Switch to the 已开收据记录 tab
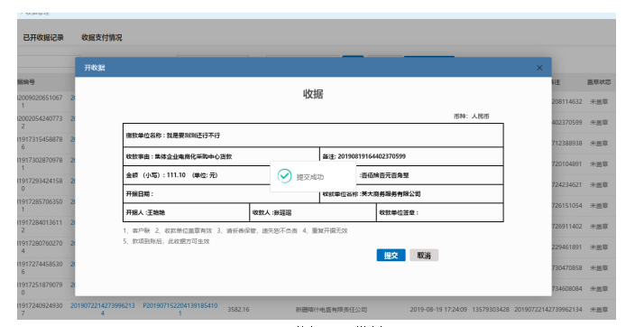 point(43,37)
